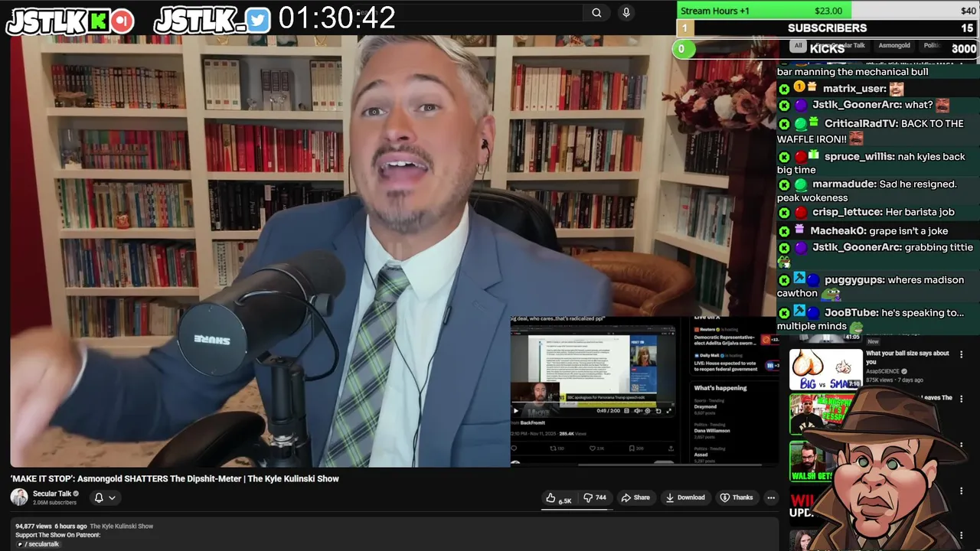Image resolution: width=980 pixels, height=551 pixels.
Task: Click the KICKS goal bar label
Action: click(827, 48)
